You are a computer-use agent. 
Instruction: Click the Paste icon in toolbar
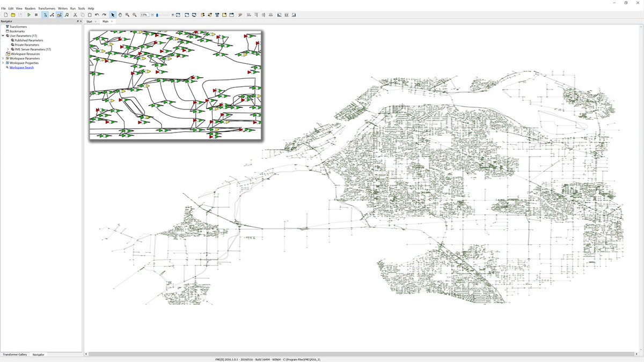[x=90, y=14]
